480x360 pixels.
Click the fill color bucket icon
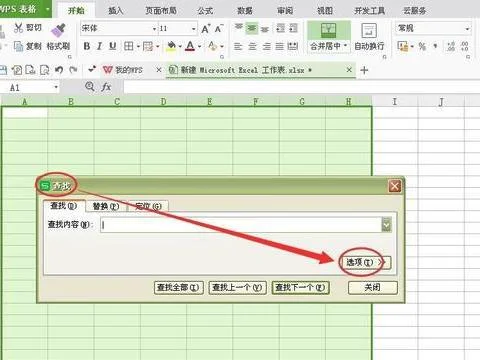click(171, 46)
